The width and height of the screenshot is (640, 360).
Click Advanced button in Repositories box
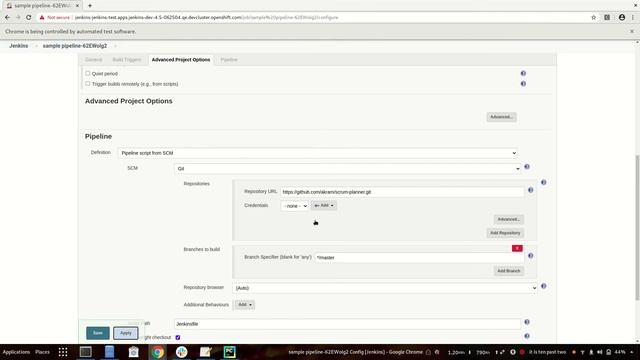tap(509, 219)
